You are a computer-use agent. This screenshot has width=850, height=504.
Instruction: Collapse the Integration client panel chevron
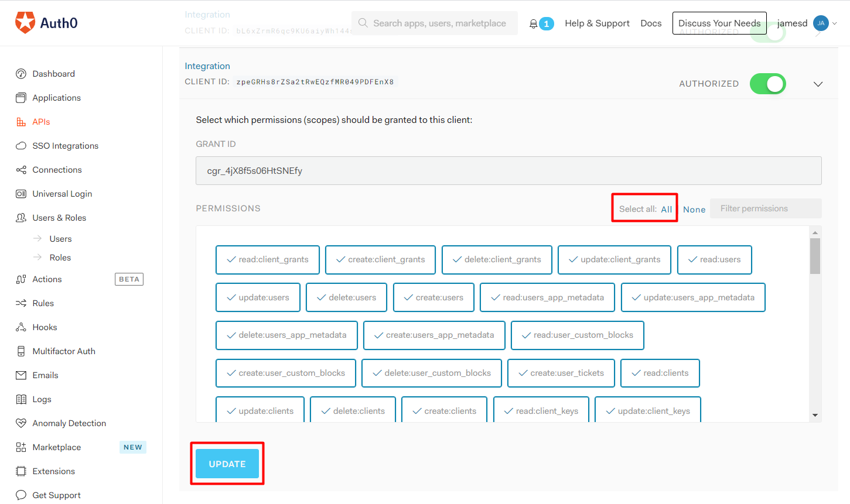click(x=818, y=84)
